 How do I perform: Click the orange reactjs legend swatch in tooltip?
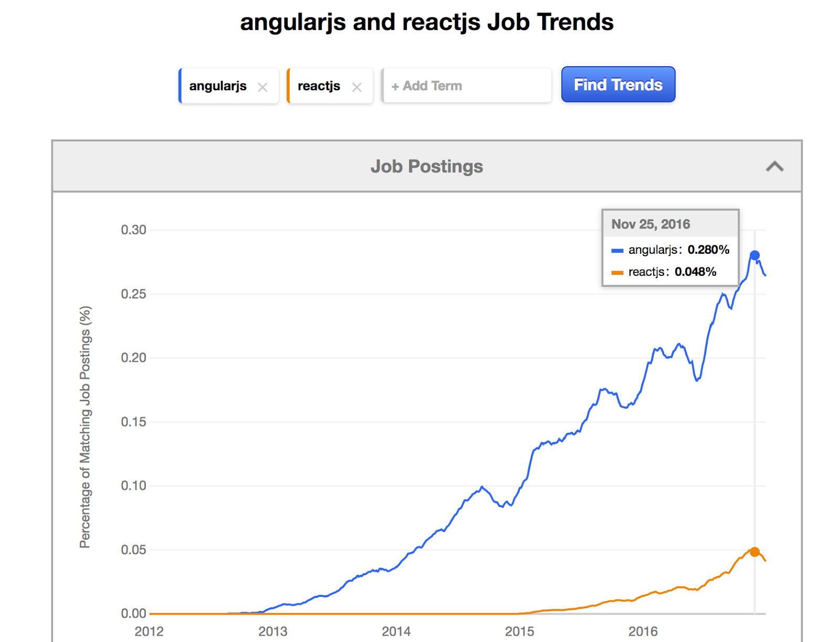(617, 273)
